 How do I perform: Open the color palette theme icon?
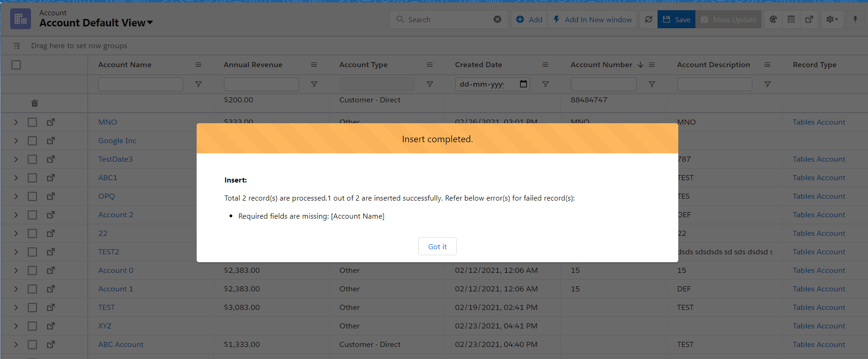tap(773, 19)
